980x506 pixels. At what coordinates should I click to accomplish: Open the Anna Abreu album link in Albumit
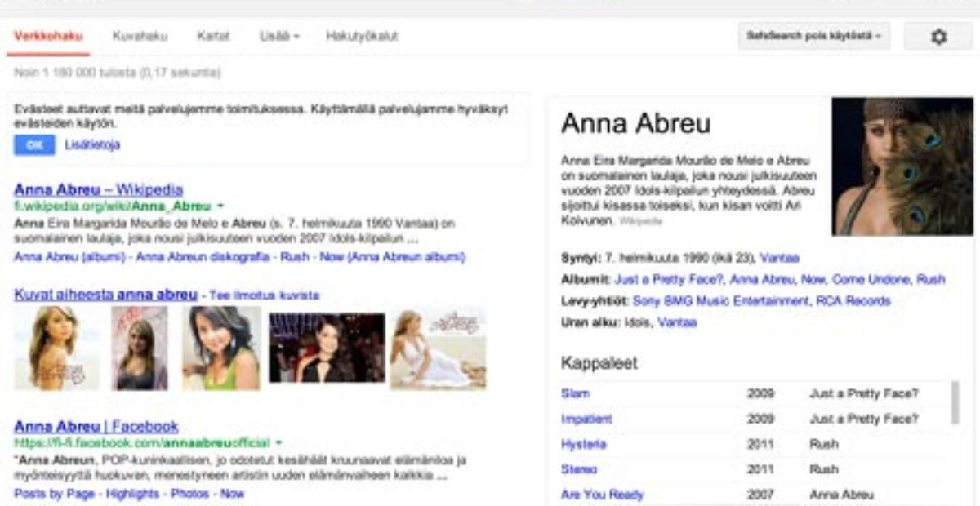pos(761,279)
